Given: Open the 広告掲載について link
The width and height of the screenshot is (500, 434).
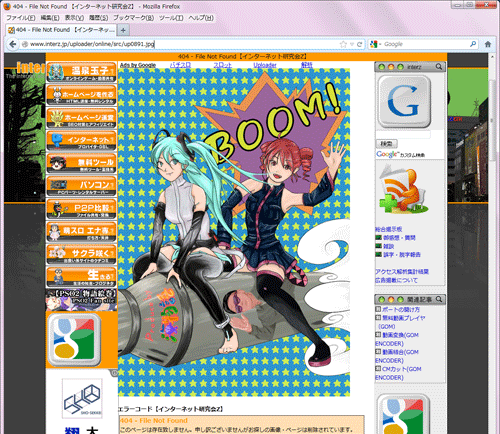Looking at the screenshot, I should (396, 280).
